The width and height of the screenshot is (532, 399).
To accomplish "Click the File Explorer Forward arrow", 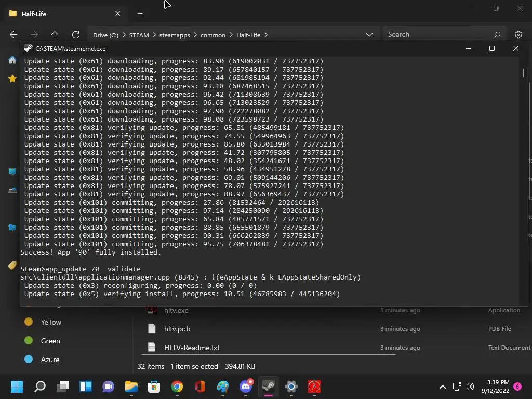I will pyautogui.click(x=34, y=35).
